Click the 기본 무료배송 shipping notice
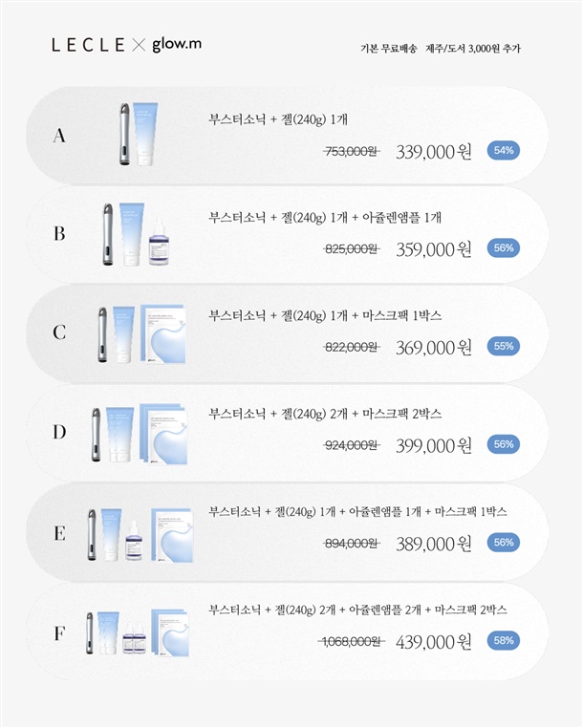This screenshot has height=728, width=583. tap(386, 48)
